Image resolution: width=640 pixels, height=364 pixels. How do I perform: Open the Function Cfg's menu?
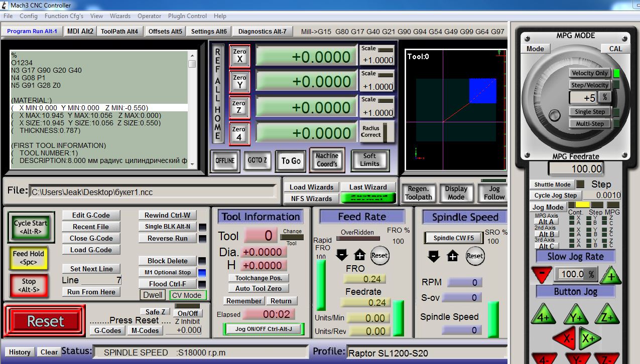pos(64,16)
